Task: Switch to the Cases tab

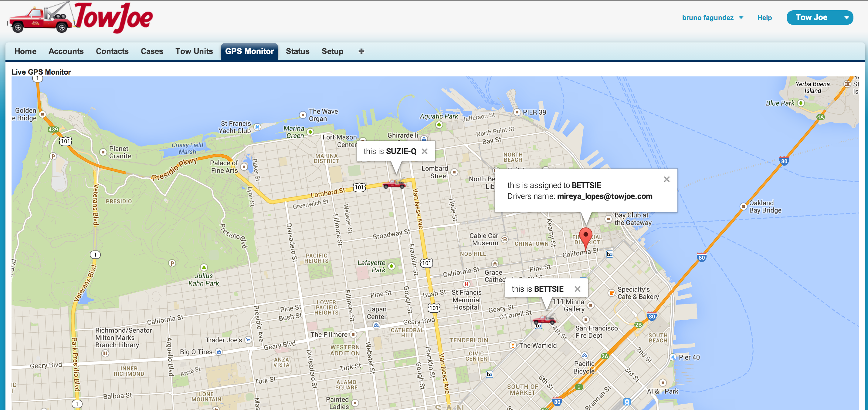Action: 152,51
